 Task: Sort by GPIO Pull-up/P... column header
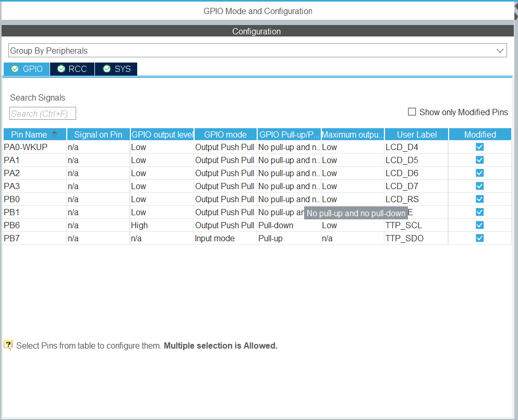(x=289, y=134)
